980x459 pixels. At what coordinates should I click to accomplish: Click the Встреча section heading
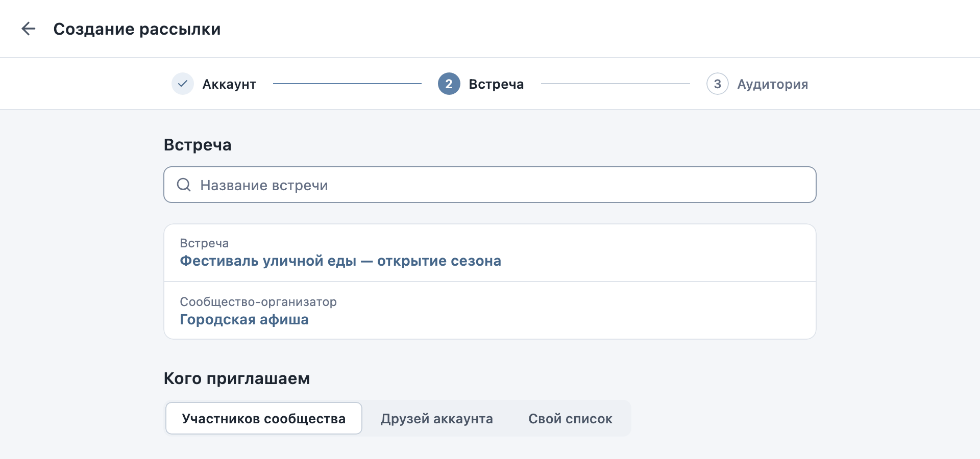click(x=198, y=145)
